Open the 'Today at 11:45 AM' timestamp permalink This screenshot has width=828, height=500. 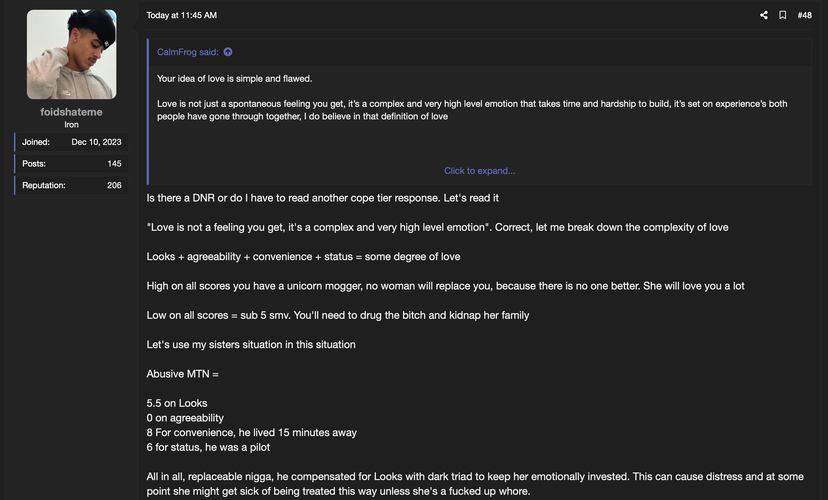coord(182,15)
